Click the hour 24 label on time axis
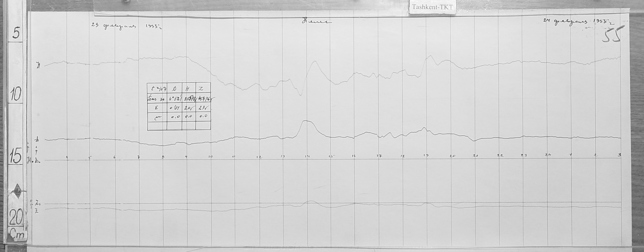Screen dimensions: 644x252 [548, 155]
